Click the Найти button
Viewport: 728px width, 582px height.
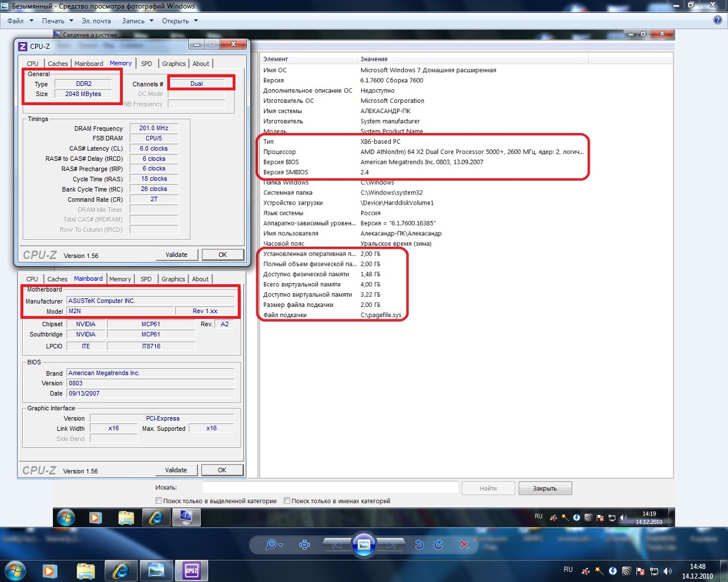coord(488,488)
